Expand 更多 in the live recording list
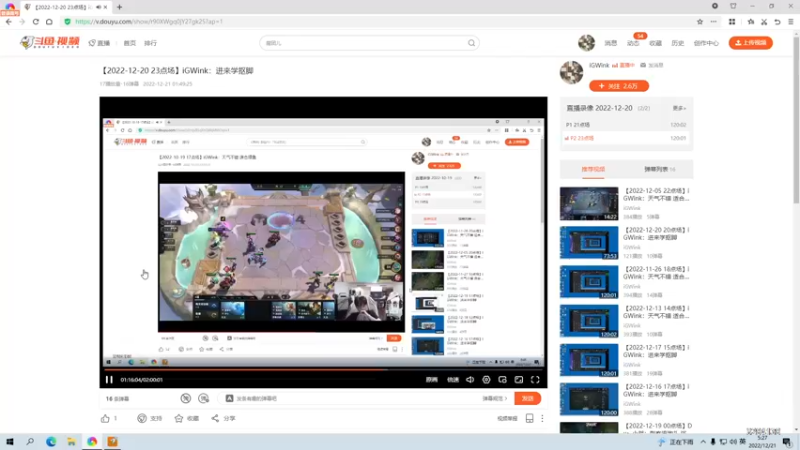800x450 pixels. pos(679,108)
